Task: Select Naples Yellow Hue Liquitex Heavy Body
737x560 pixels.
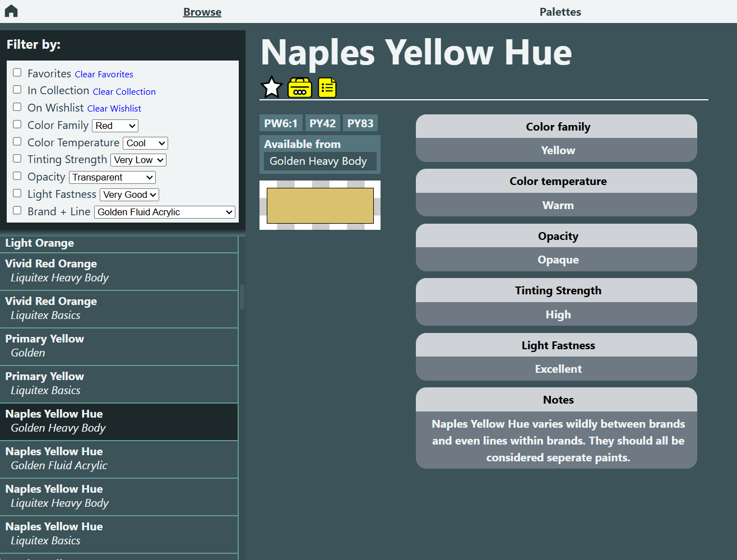Action: point(119,497)
